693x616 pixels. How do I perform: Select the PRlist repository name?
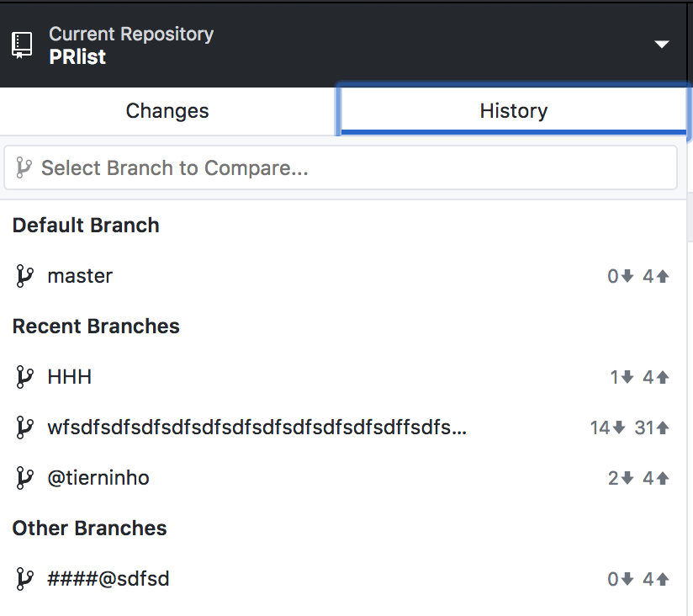(77, 57)
